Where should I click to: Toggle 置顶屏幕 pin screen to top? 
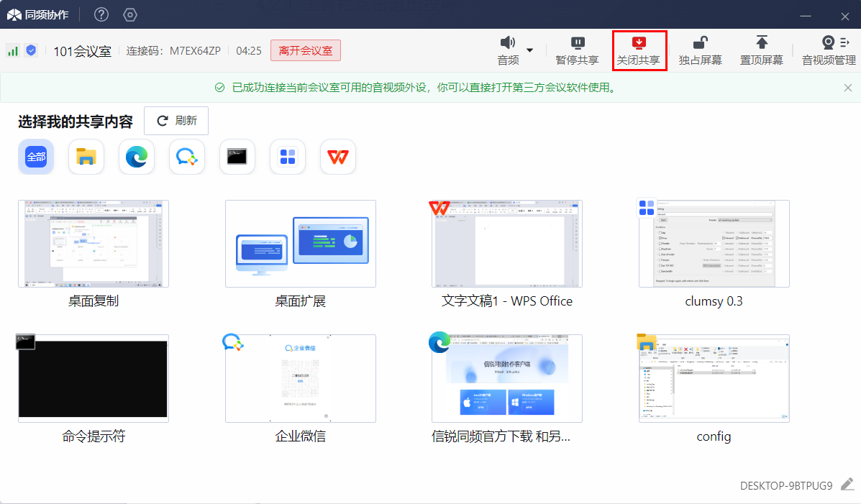click(x=762, y=50)
